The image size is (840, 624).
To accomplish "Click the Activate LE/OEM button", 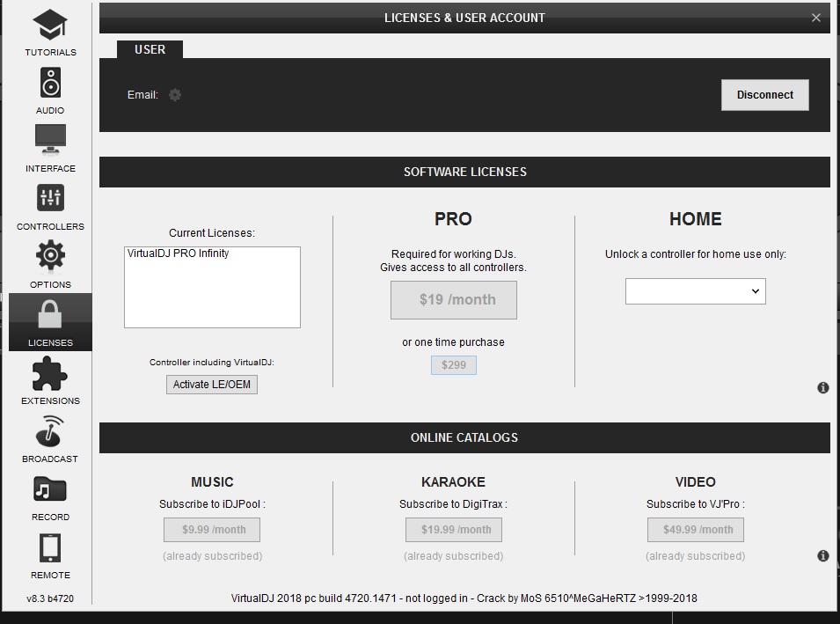I will click(212, 385).
